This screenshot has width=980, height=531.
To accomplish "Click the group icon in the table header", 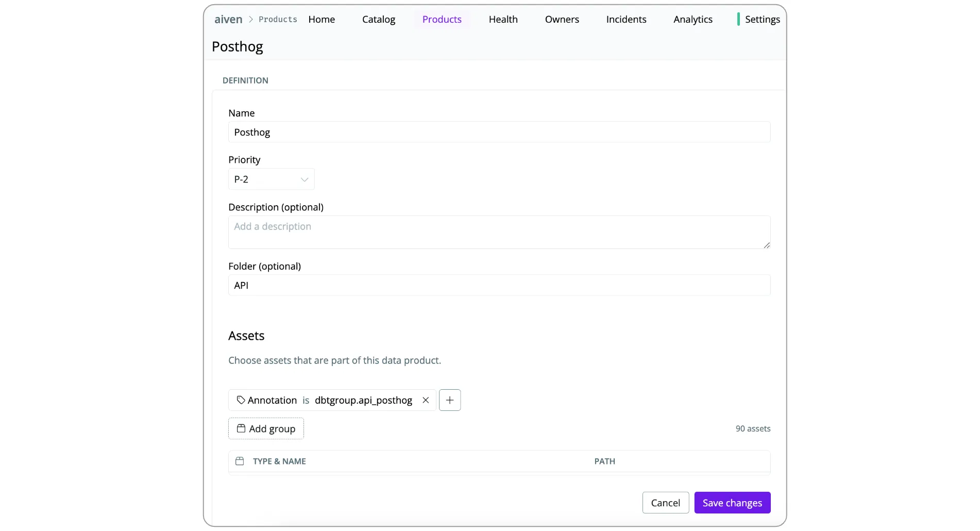I will [x=240, y=461].
